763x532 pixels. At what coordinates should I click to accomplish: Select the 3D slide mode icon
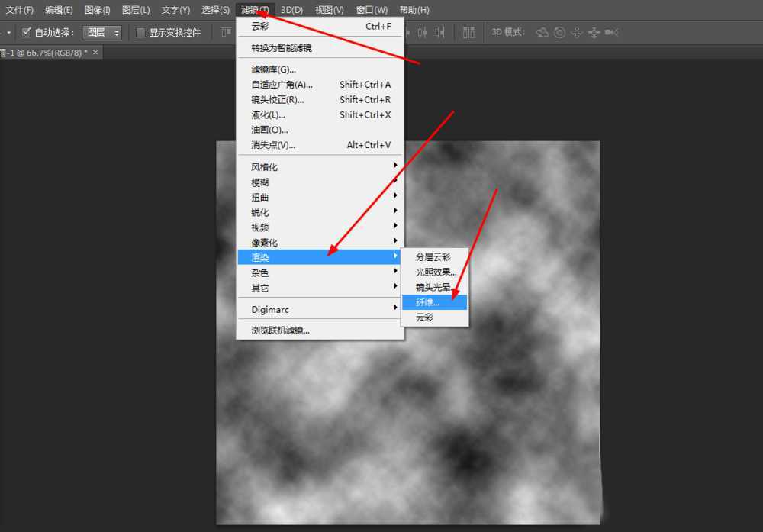593,32
